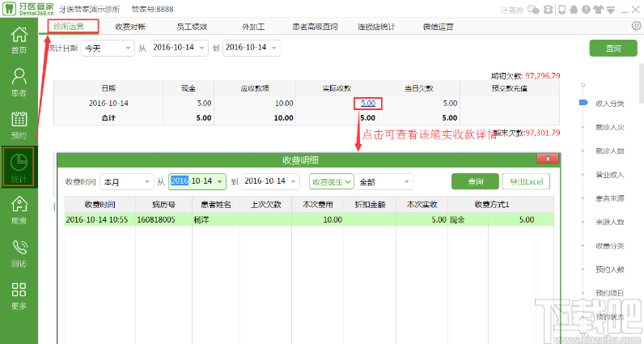Close the 收费明细 dialog
Viewport: 644px width, 344px height.
(x=548, y=159)
